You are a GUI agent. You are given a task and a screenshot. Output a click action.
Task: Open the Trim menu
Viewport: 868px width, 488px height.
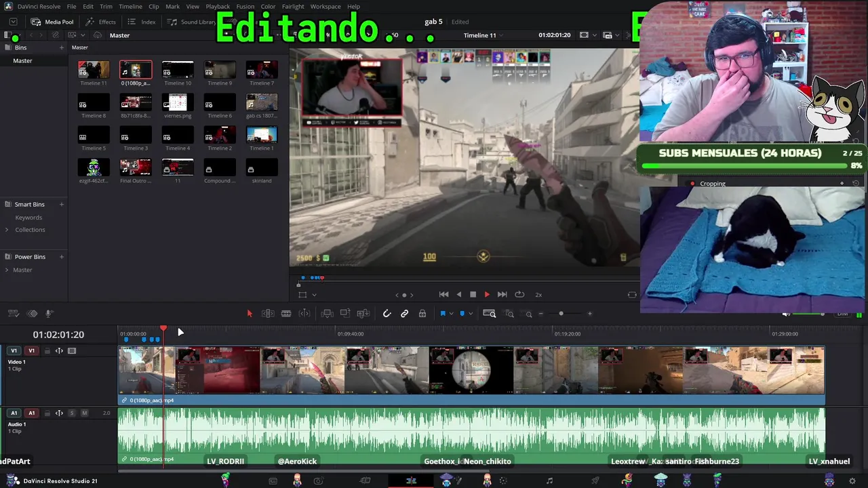click(x=106, y=6)
